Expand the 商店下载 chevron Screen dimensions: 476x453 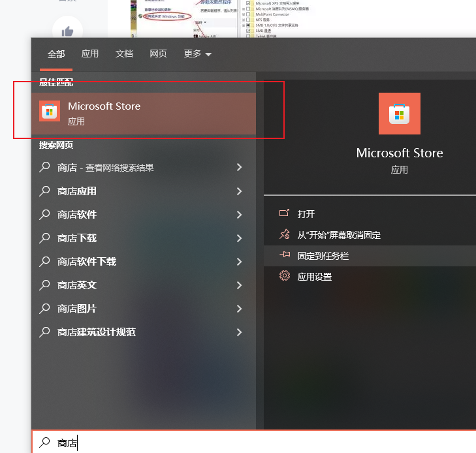click(239, 238)
